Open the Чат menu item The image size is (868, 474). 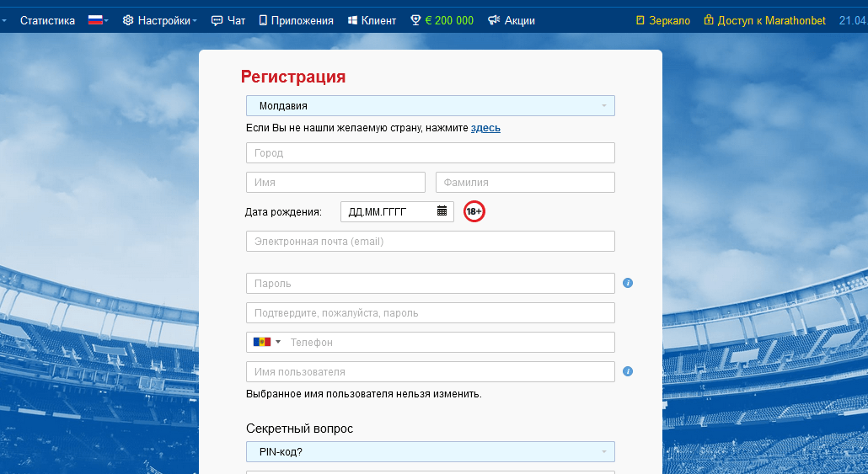(x=236, y=20)
